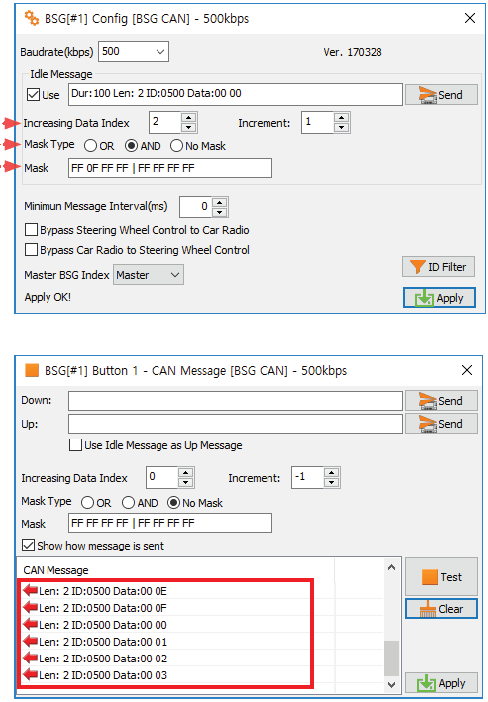Enable Bypass Steering Wheel Control to Car Radio
Screen dimensions: 488x702
(x=31, y=230)
